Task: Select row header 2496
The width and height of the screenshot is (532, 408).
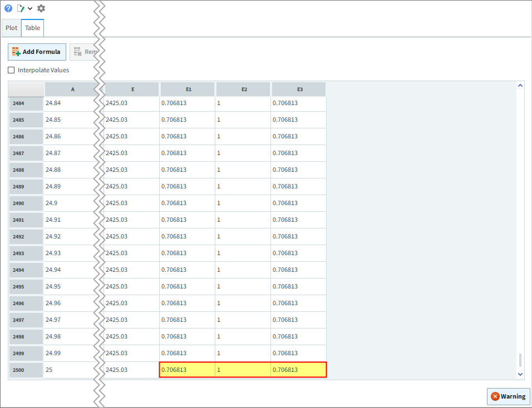Action: pos(26,303)
